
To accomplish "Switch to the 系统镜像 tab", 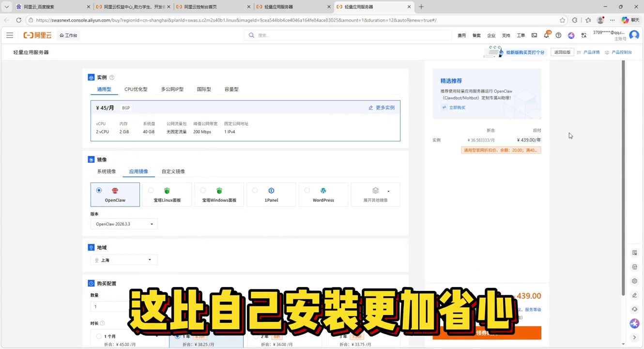I will [x=107, y=172].
